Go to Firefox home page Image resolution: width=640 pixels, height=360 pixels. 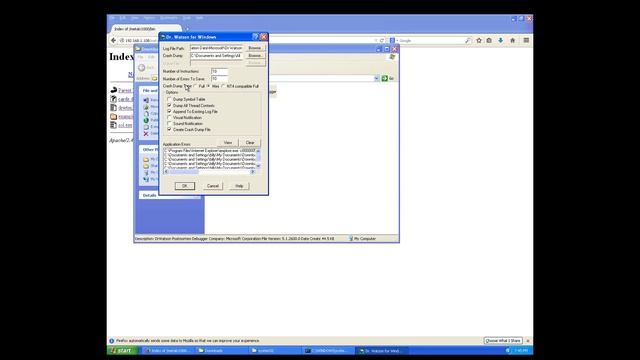(513, 40)
